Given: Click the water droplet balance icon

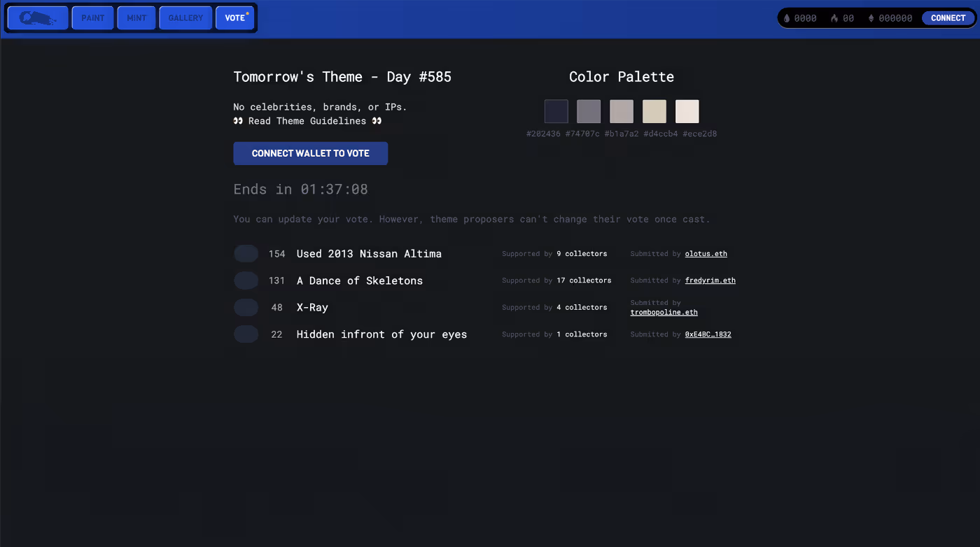Looking at the screenshot, I should tap(787, 18).
